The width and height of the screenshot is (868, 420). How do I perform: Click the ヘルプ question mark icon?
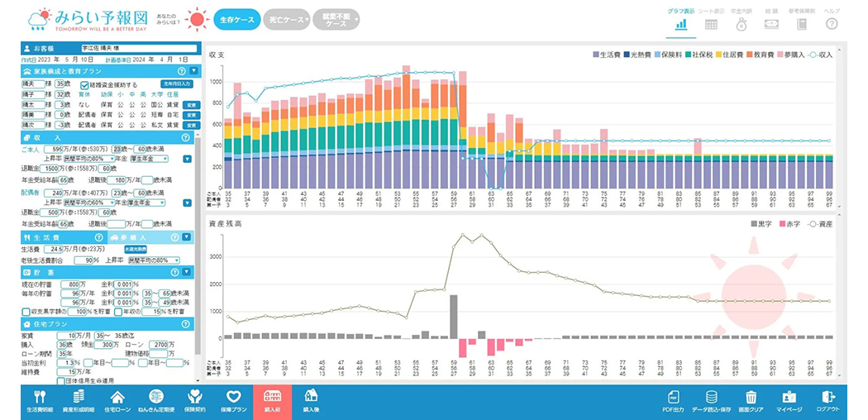tap(832, 23)
